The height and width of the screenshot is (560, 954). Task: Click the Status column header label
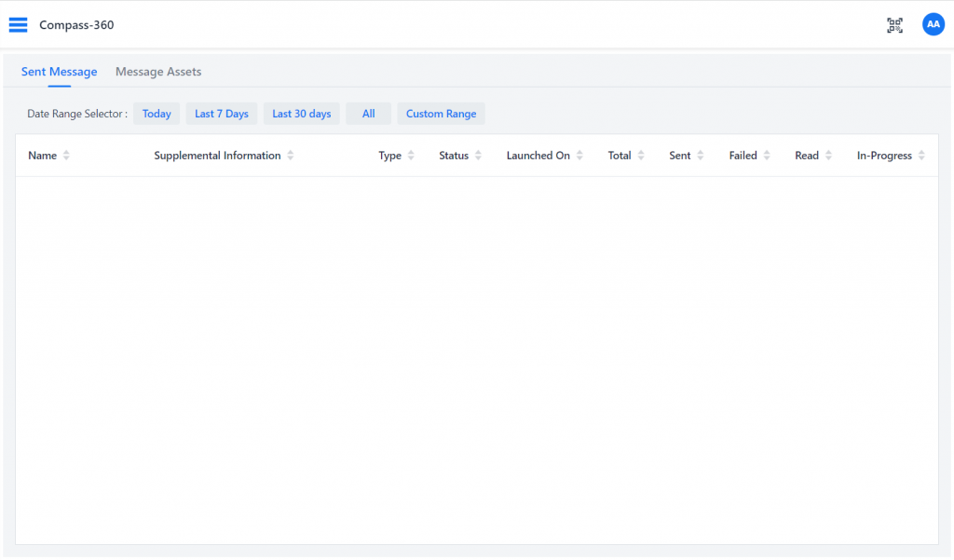(454, 156)
